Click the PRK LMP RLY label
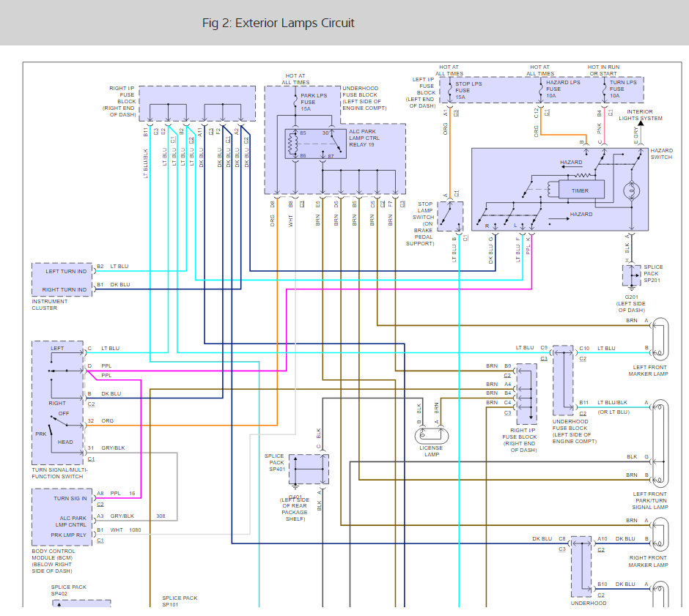Screen dimensions: 689x616 [69, 535]
